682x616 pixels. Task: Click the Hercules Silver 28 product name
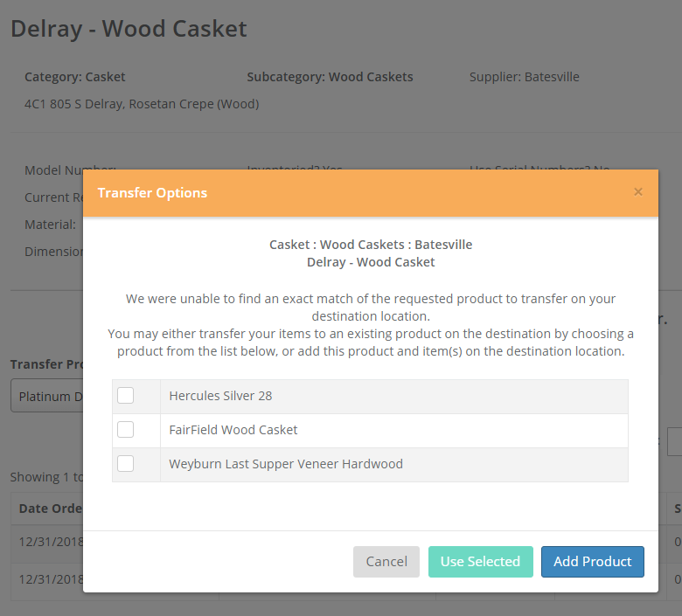(x=220, y=396)
